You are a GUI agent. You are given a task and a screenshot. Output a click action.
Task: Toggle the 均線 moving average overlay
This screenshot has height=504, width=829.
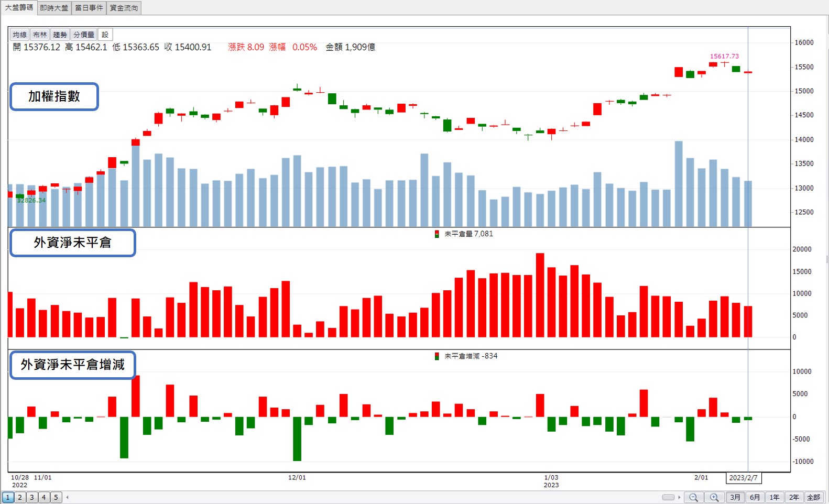[20, 35]
